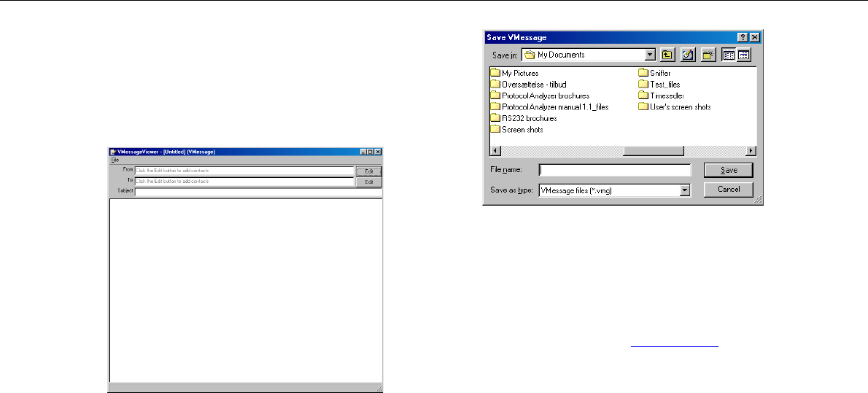Select the RS232 brochures folder icon
The image size is (868, 393).
tap(495, 118)
